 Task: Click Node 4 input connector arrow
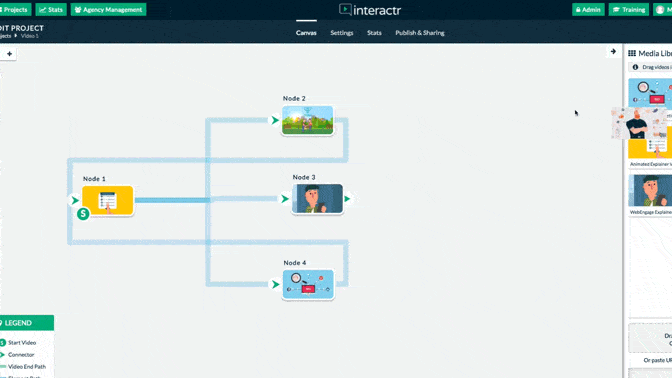coord(276,284)
